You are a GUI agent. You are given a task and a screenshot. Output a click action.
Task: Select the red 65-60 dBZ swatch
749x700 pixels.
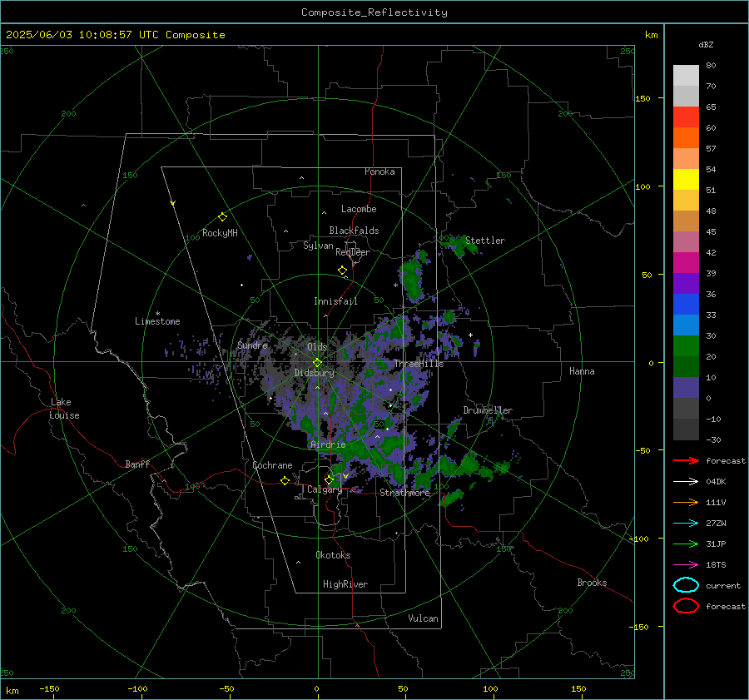click(x=686, y=117)
